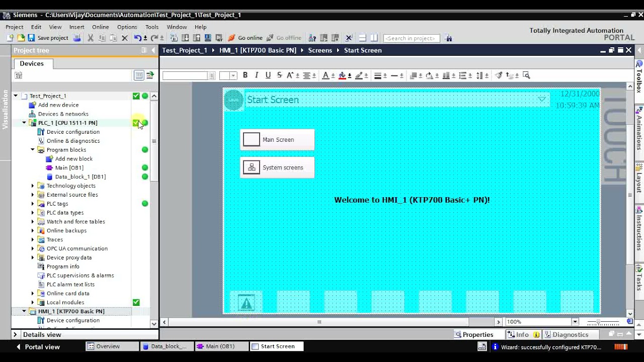Click the text alignment icon
The height and width of the screenshot is (362, 644).
pos(306,75)
